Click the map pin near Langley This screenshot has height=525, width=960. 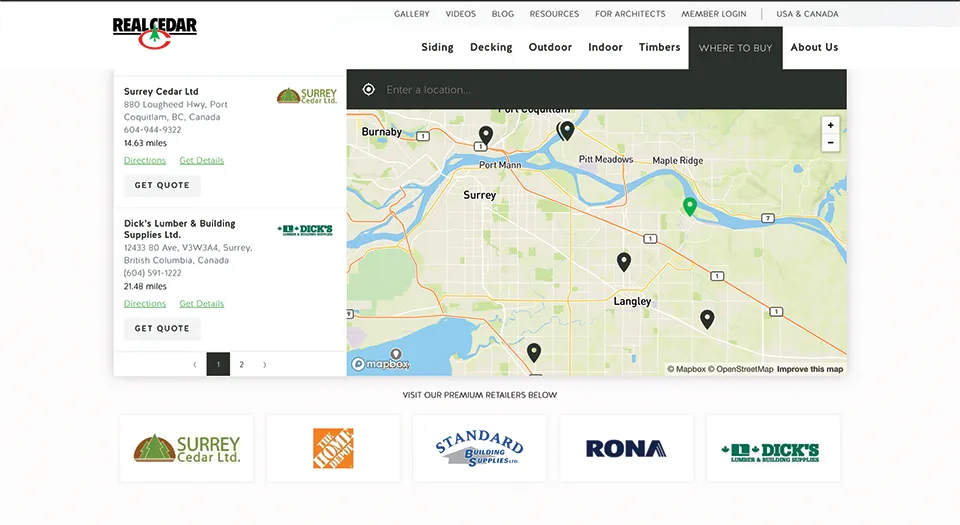tap(624, 261)
